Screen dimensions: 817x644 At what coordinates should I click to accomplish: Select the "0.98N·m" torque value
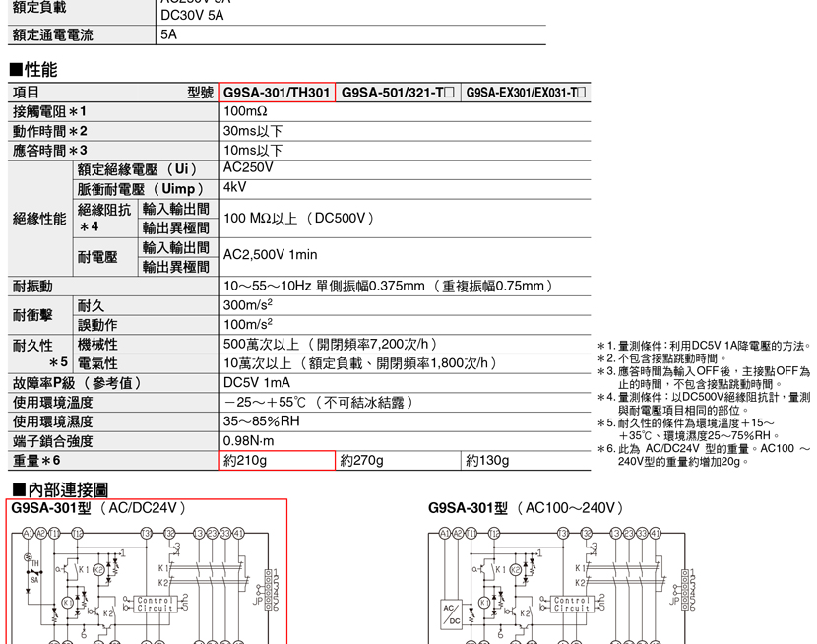[x=248, y=441]
